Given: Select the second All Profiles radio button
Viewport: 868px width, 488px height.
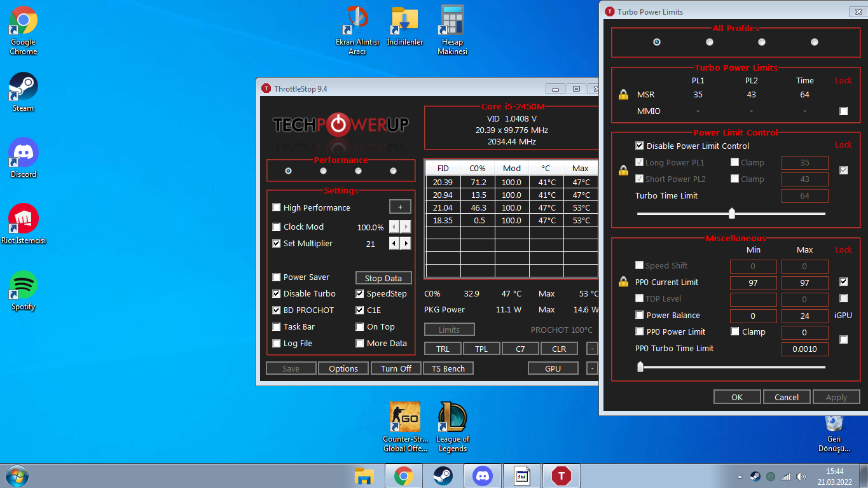Looking at the screenshot, I should coord(710,42).
